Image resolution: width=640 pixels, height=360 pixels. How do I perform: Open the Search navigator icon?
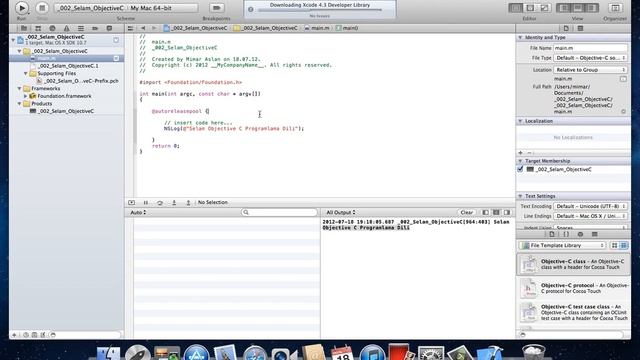(x=52, y=28)
